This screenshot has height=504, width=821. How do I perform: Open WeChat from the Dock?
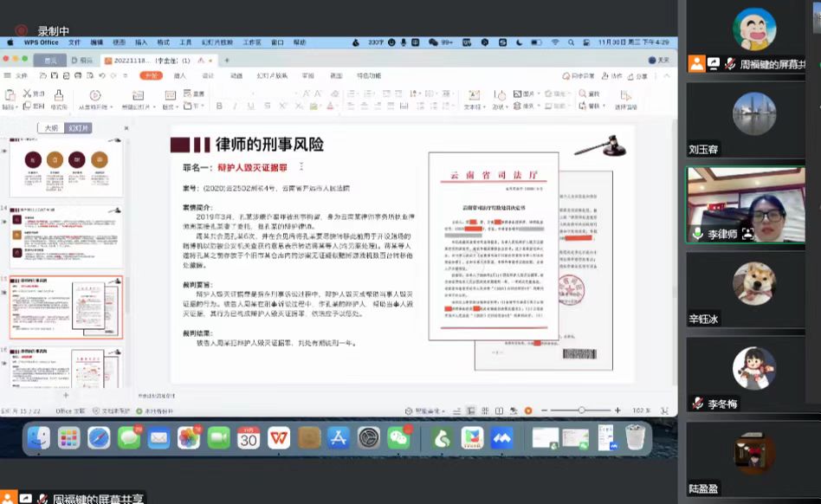click(399, 438)
